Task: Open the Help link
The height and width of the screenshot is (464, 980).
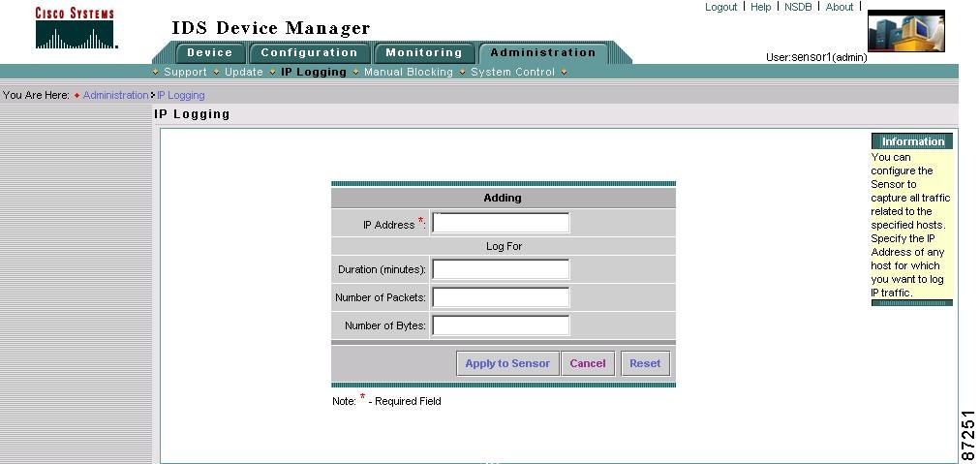Action: pos(760,7)
